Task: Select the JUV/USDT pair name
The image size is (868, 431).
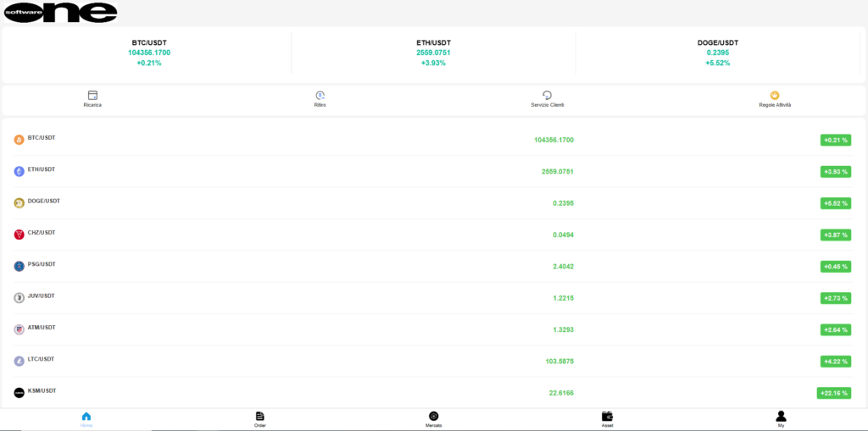Action: click(x=42, y=296)
